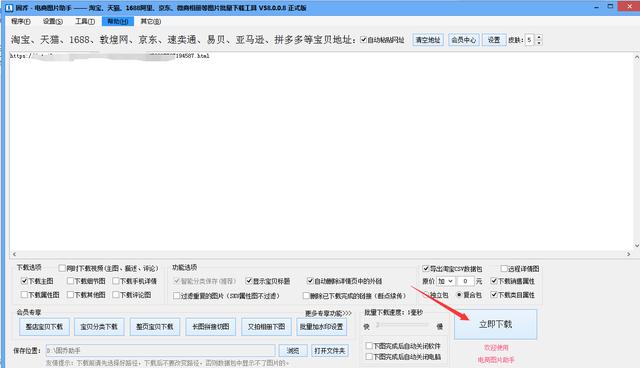The width and height of the screenshot is (640, 368).
Task: Check the 下载属性图 checkbox
Action: pyautogui.click(x=24, y=295)
